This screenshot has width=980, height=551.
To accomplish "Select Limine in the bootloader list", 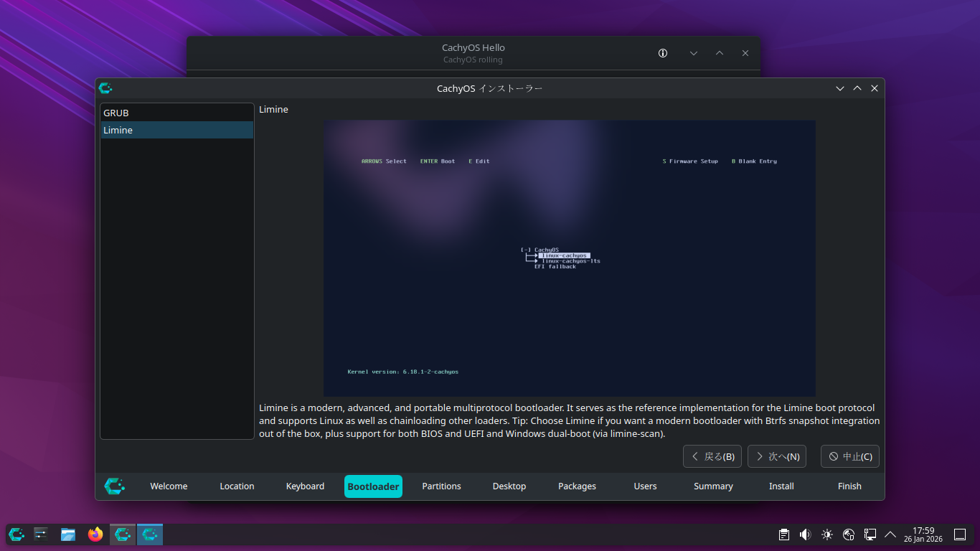I will 176,130.
